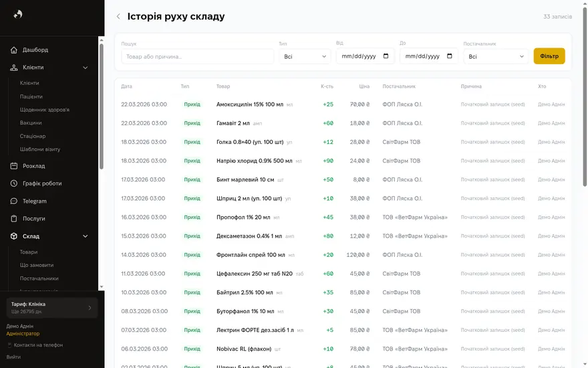Click the 33 записів record count
The height and width of the screenshot is (368, 588).
558,17
